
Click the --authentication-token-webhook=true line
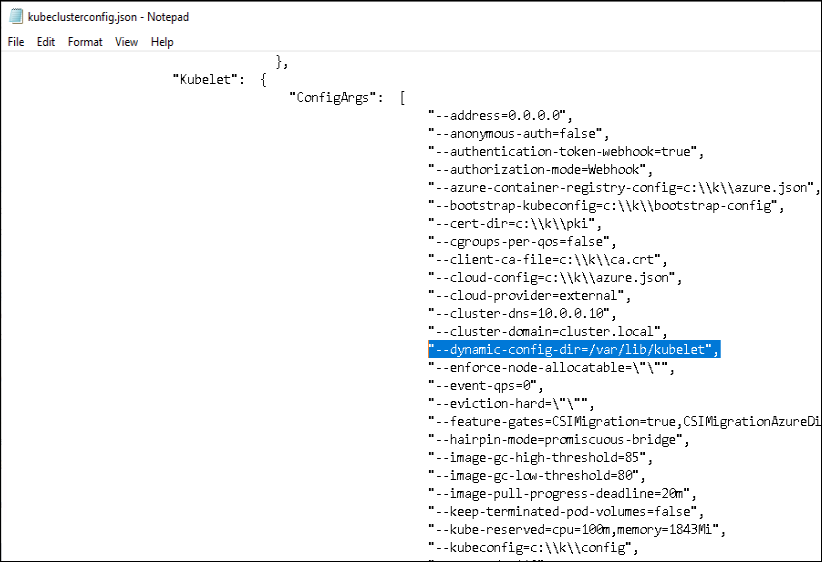tap(566, 152)
